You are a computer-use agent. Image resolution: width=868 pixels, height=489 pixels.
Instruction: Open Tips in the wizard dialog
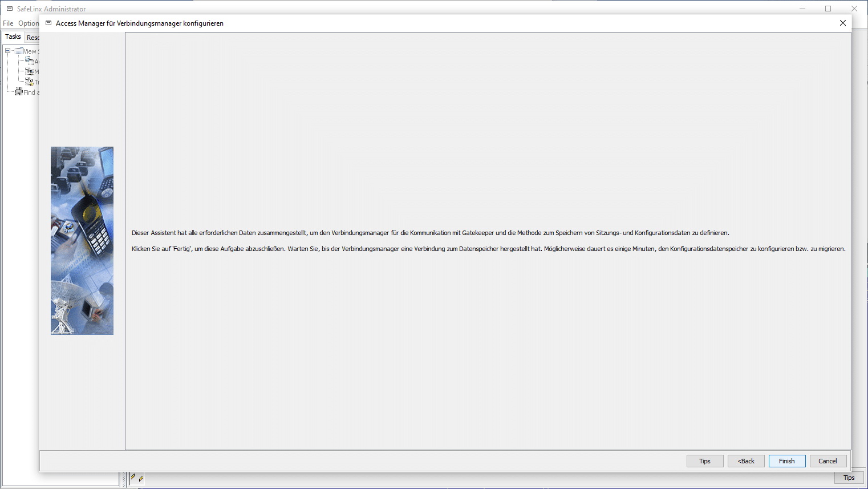pyautogui.click(x=704, y=461)
